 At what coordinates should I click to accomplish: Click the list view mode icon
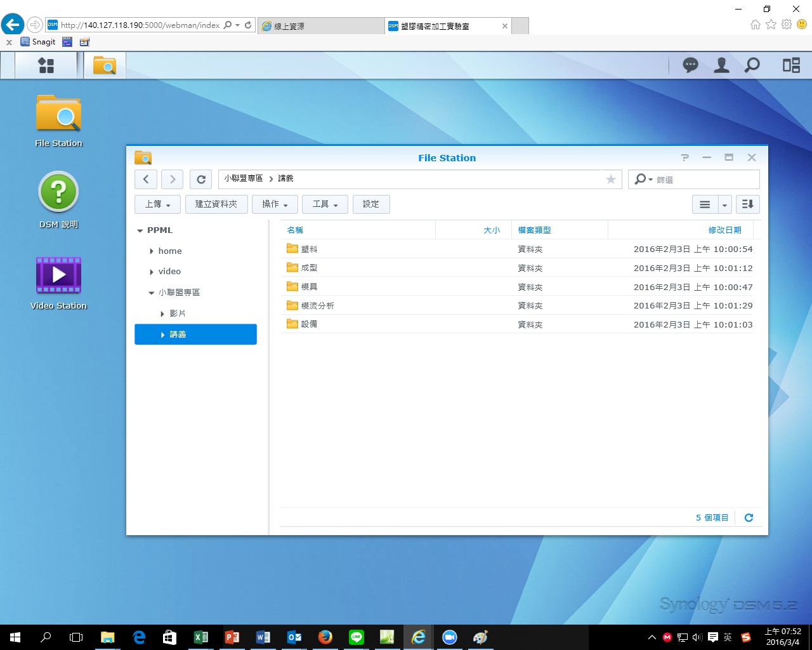(x=705, y=204)
